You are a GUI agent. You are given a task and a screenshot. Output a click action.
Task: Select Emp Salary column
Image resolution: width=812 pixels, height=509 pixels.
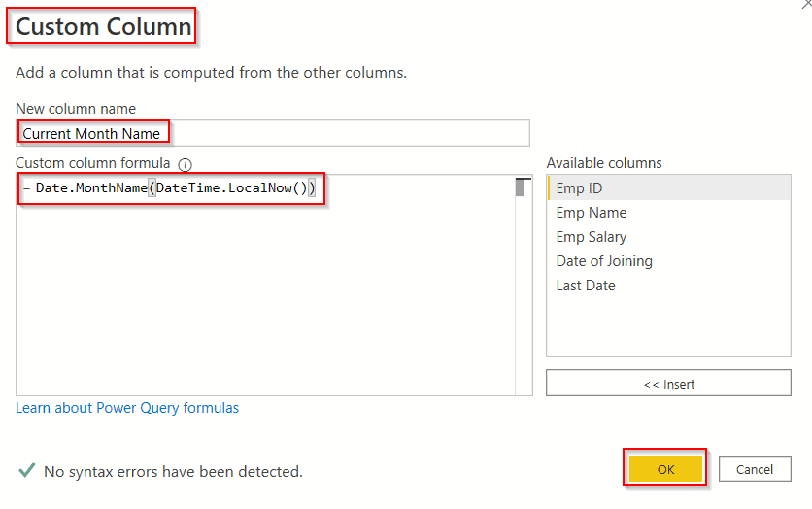(x=668, y=237)
